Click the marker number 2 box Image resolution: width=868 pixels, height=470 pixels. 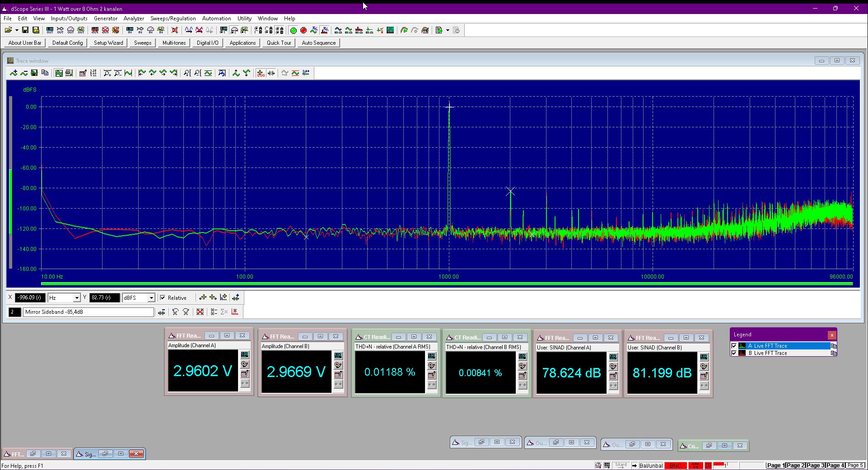click(x=15, y=312)
